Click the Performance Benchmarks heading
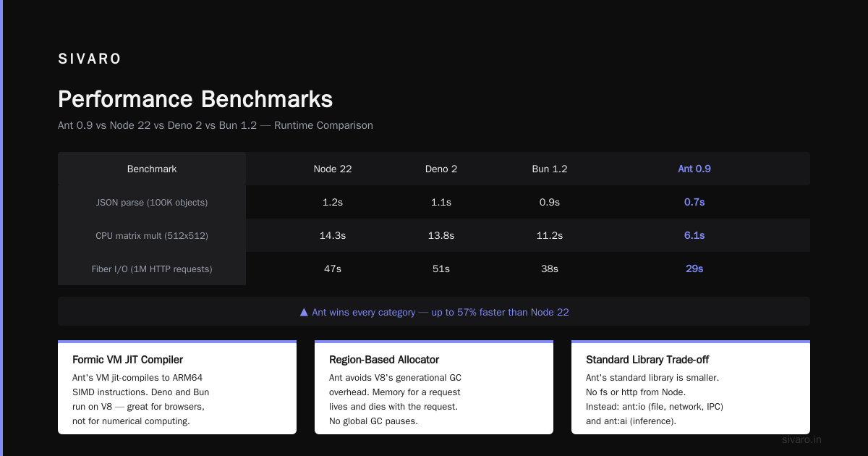Image resolution: width=868 pixels, height=456 pixels. point(195,99)
